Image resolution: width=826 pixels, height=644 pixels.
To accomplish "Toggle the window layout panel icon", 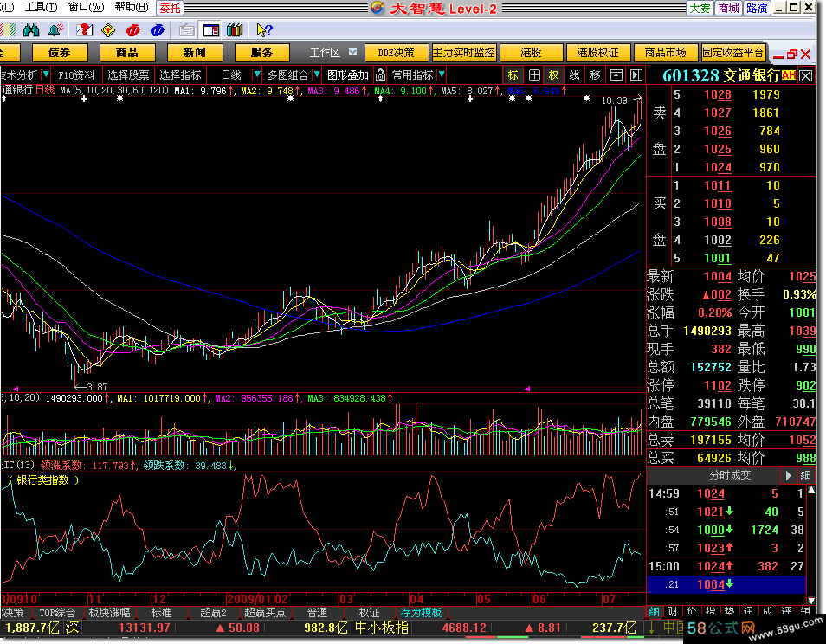I will (x=210, y=30).
